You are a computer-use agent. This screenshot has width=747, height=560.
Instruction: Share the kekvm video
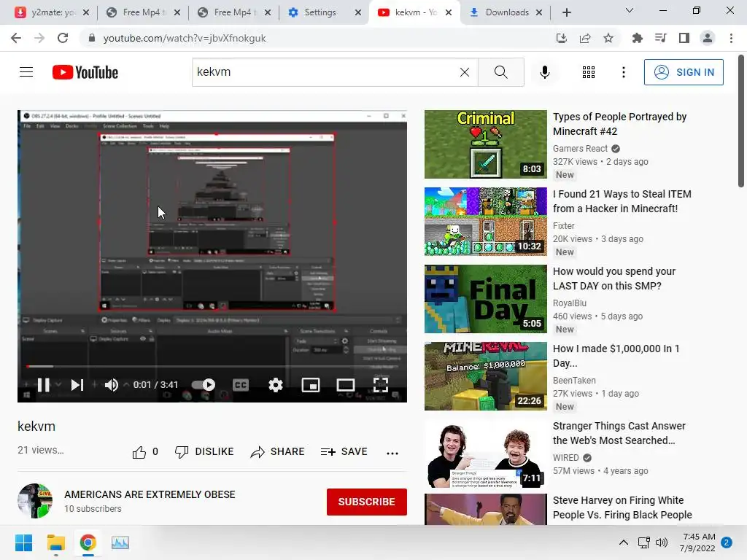coord(277,451)
